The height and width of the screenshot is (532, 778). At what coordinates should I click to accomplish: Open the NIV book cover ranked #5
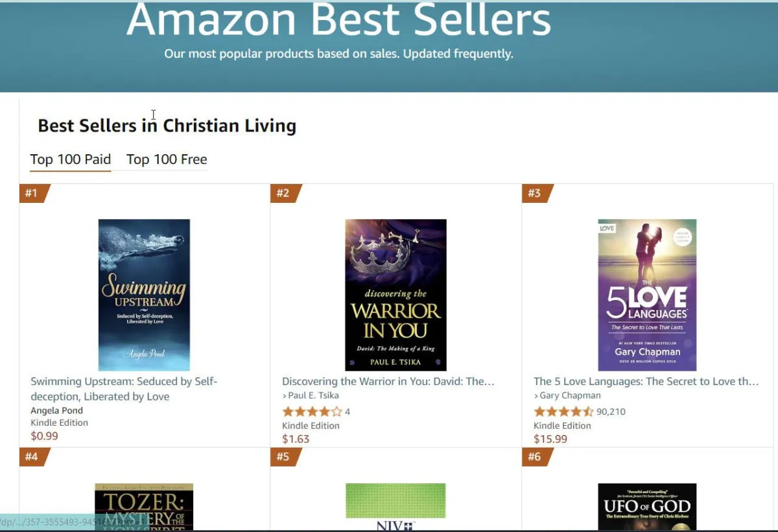pyautogui.click(x=395, y=507)
